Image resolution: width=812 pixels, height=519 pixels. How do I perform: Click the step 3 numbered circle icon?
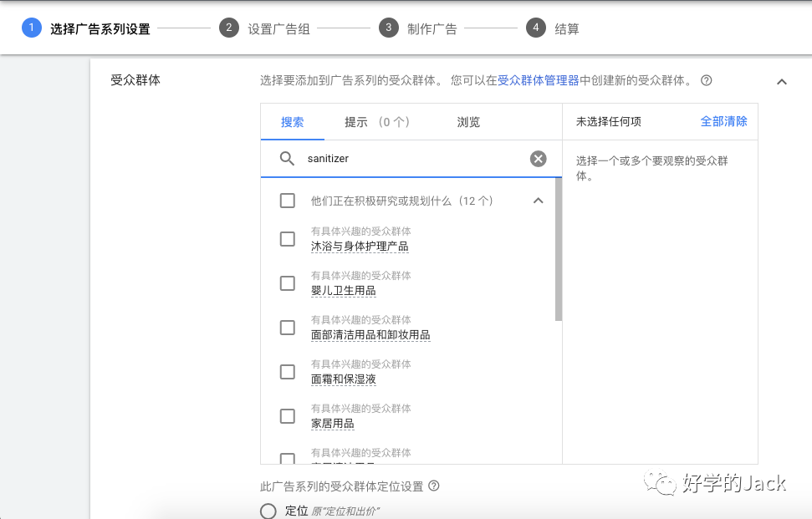click(x=388, y=27)
